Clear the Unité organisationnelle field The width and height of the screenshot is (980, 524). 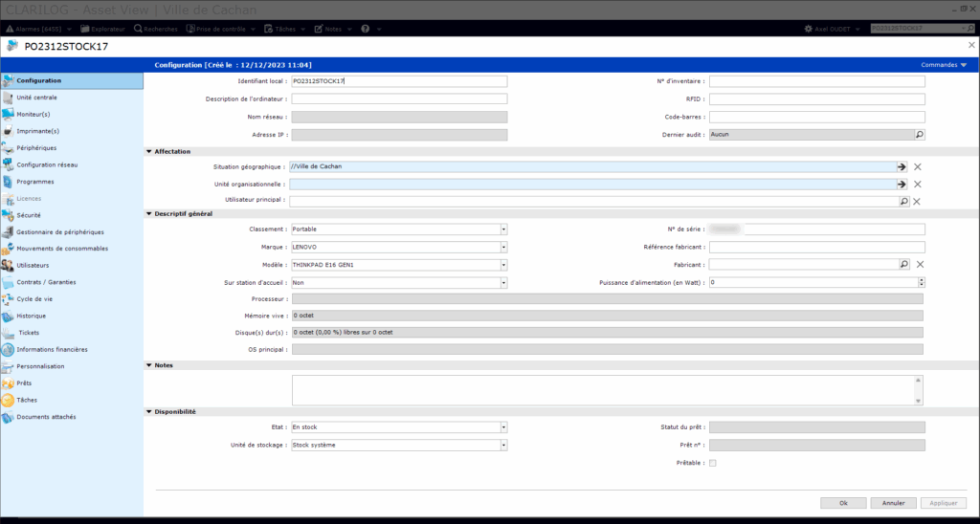pos(918,185)
